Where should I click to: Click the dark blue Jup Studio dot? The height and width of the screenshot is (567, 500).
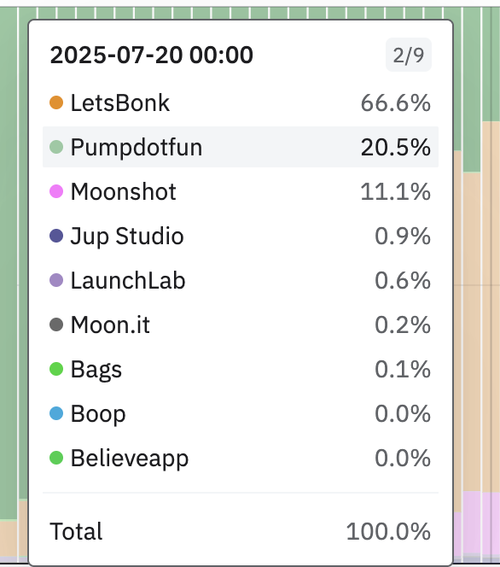[56, 236]
